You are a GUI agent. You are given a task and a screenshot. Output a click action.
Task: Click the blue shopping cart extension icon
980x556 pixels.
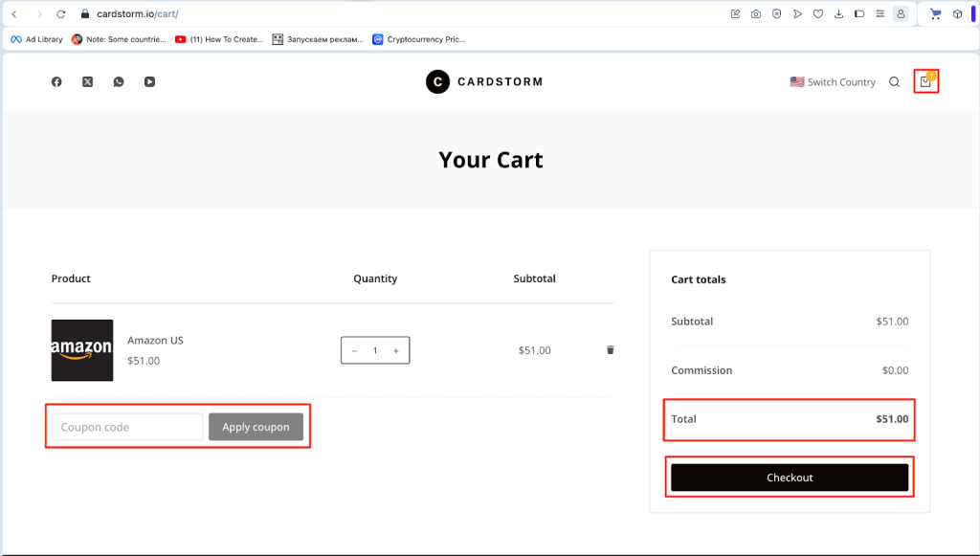935,13
